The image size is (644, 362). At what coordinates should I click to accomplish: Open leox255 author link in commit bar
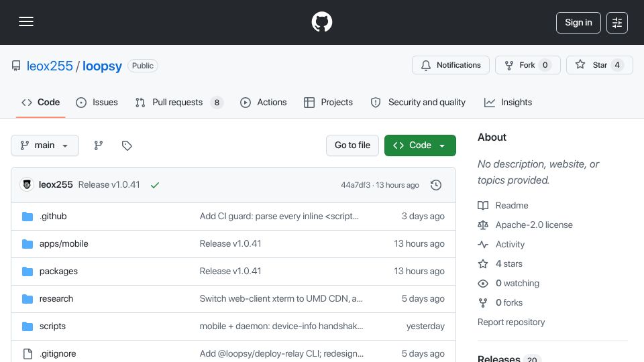click(56, 185)
